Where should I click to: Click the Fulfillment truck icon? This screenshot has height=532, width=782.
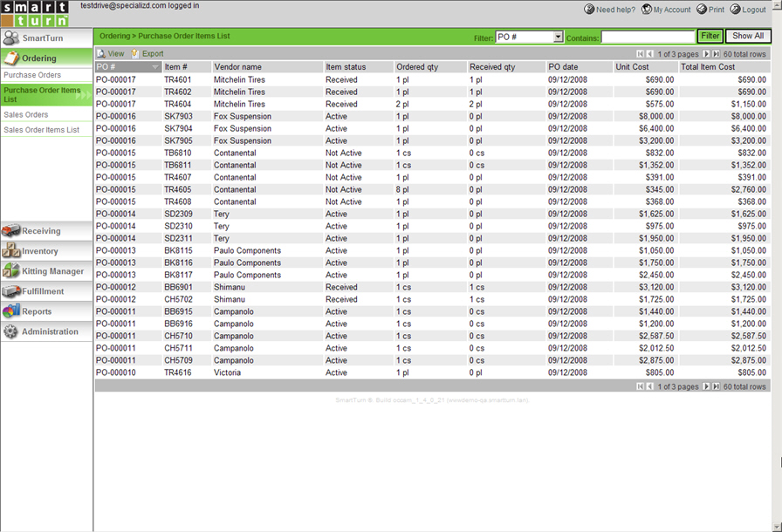click(x=11, y=291)
